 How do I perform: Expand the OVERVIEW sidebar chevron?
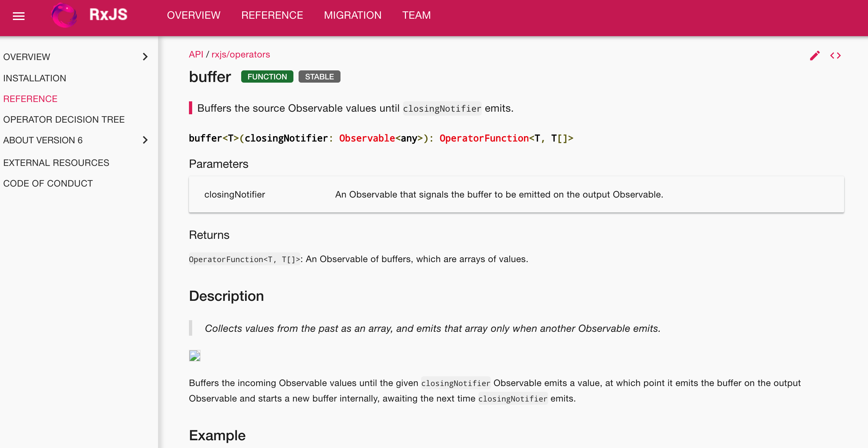click(145, 57)
